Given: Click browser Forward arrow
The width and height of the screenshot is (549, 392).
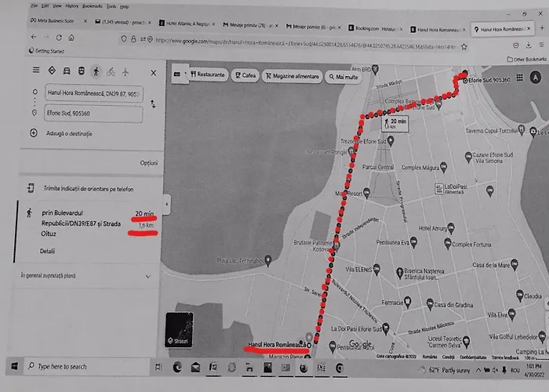Looking at the screenshot, I should 46,37.
